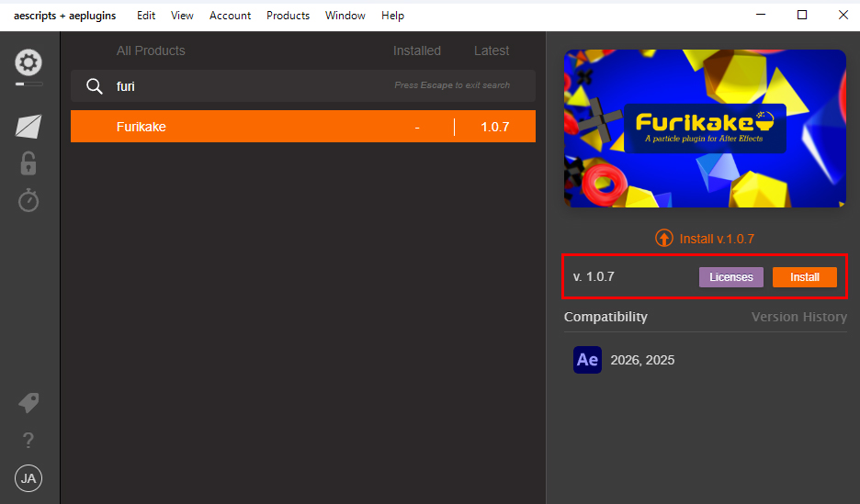The height and width of the screenshot is (504, 860).
Task: Minimize the aescripts window
Action: pos(760,15)
